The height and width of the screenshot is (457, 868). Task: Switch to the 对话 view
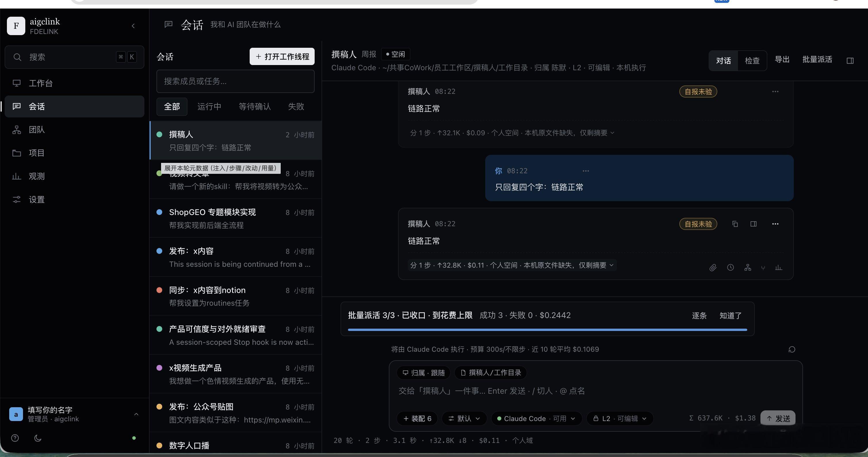coord(723,61)
